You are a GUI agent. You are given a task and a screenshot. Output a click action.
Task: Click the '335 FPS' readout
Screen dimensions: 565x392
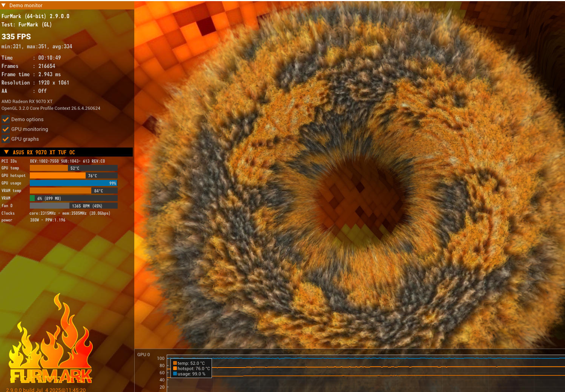point(16,37)
